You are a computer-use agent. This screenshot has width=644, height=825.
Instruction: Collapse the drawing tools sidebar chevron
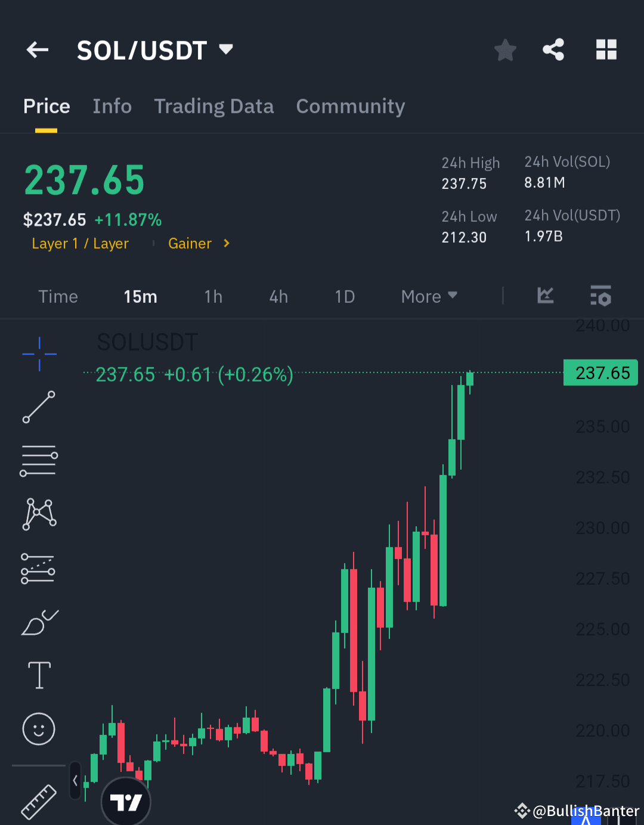pyautogui.click(x=74, y=780)
